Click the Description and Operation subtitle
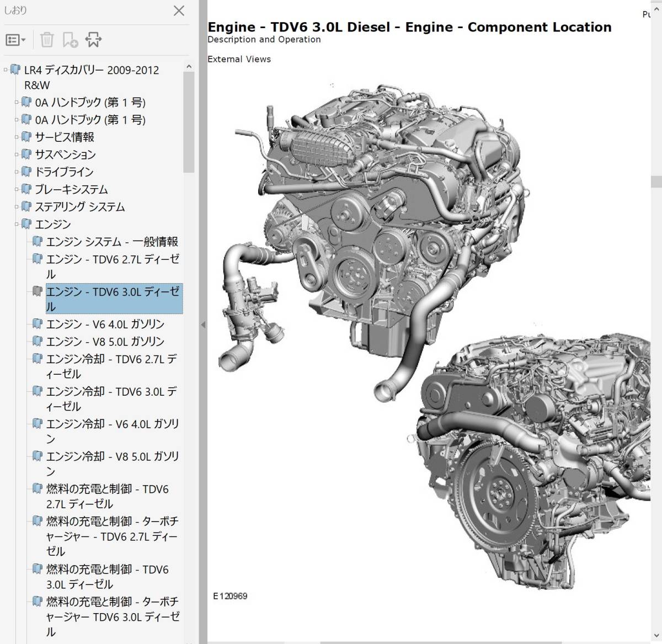Image resolution: width=662 pixels, height=644 pixels. pos(264,40)
